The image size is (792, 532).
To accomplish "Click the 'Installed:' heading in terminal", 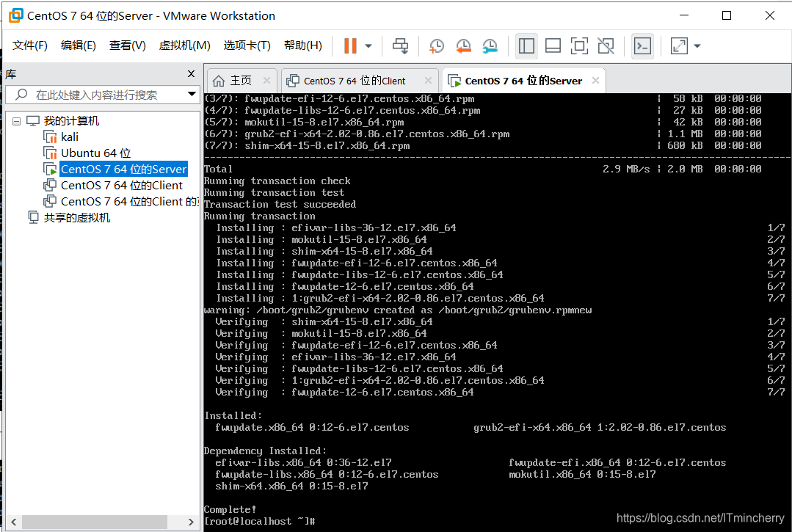I will click(x=233, y=415).
